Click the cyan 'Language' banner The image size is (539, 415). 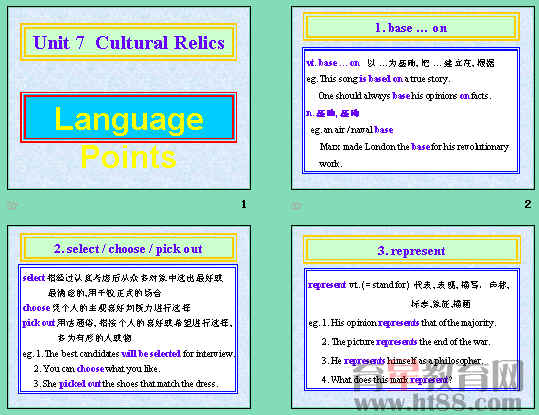pyautogui.click(x=129, y=117)
